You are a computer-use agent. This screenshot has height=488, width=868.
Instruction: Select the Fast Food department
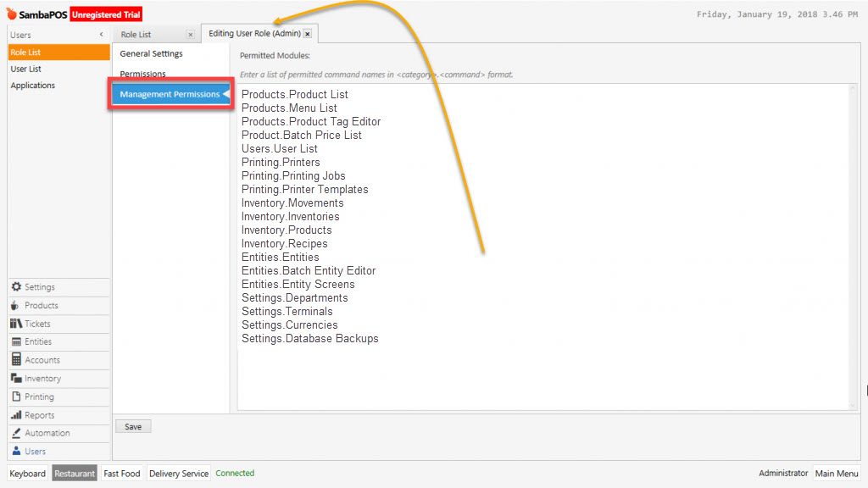(x=122, y=474)
